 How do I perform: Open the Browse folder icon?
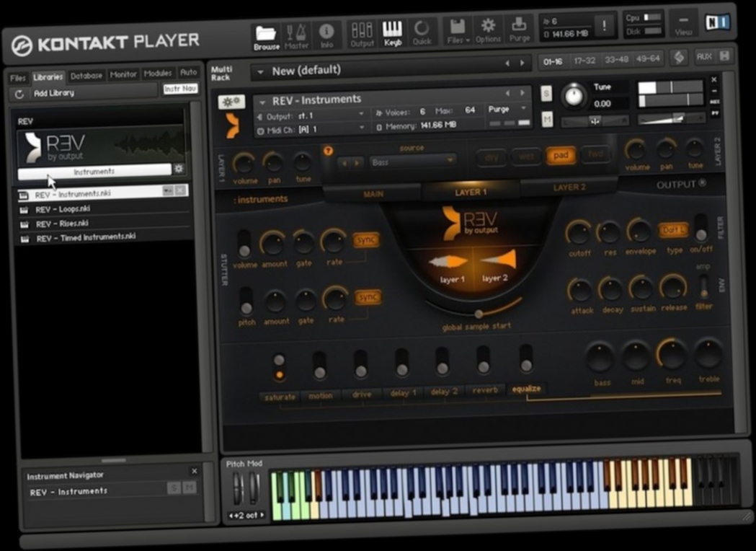266,38
